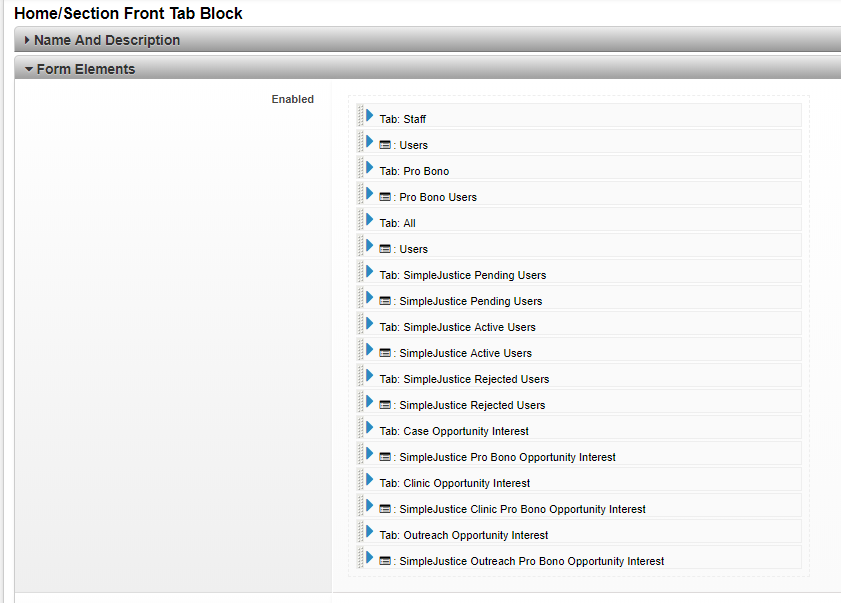Expand the Pro Bono Users row triangle
Screen dimensions: 841x603
pos(370,193)
